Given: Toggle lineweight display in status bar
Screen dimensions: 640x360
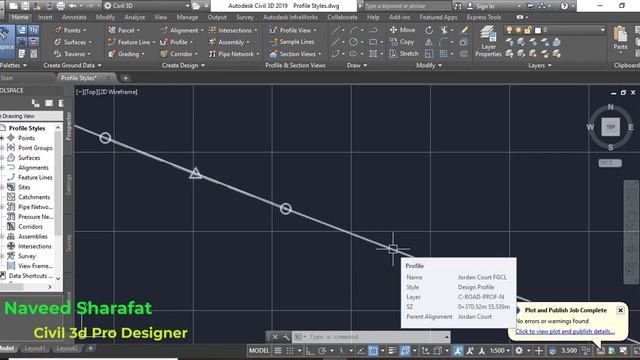Looking at the screenshot, I should (392, 351).
